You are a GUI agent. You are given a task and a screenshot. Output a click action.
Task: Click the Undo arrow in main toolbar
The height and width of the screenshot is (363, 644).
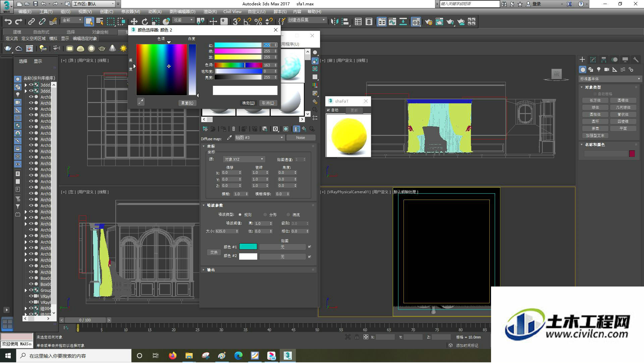pyautogui.click(x=8, y=22)
